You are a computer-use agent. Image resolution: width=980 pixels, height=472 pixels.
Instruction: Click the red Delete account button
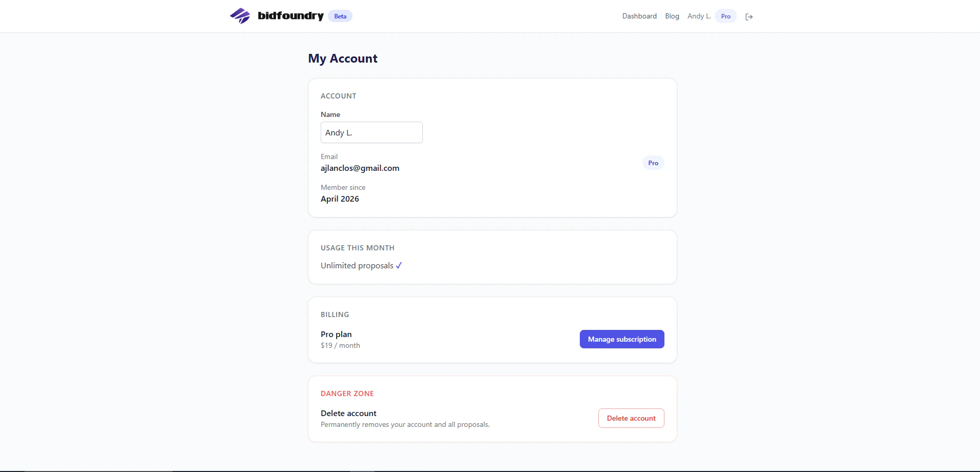click(x=631, y=418)
